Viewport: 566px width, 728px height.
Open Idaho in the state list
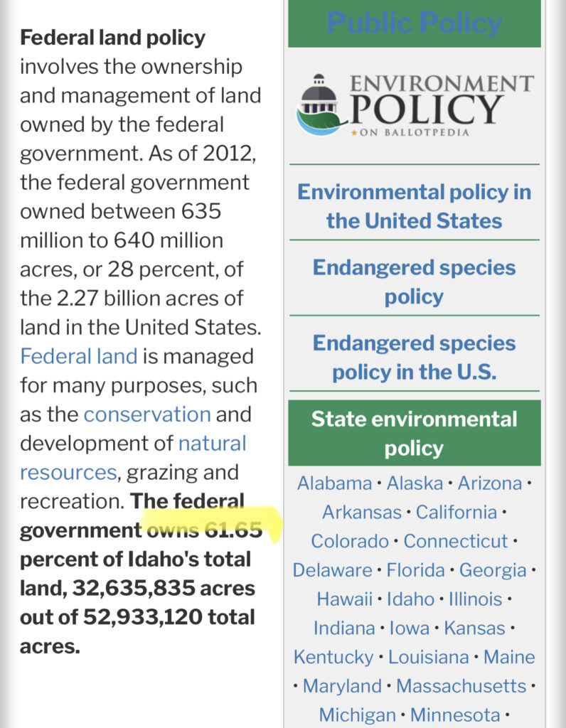(x=410, y=599)
